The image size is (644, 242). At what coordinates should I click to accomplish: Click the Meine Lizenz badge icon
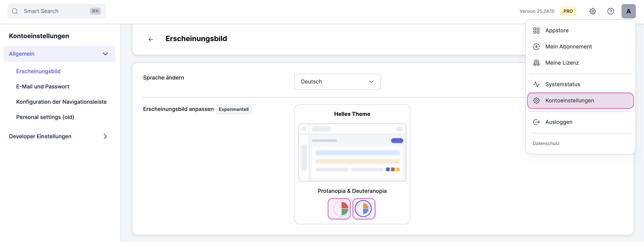tap(536, 63)
